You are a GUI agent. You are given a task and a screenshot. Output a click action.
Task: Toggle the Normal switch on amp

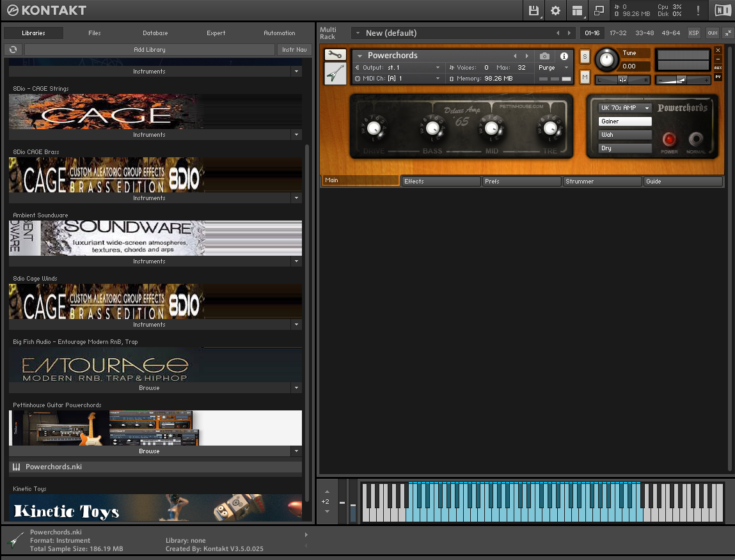click(695, 139)
